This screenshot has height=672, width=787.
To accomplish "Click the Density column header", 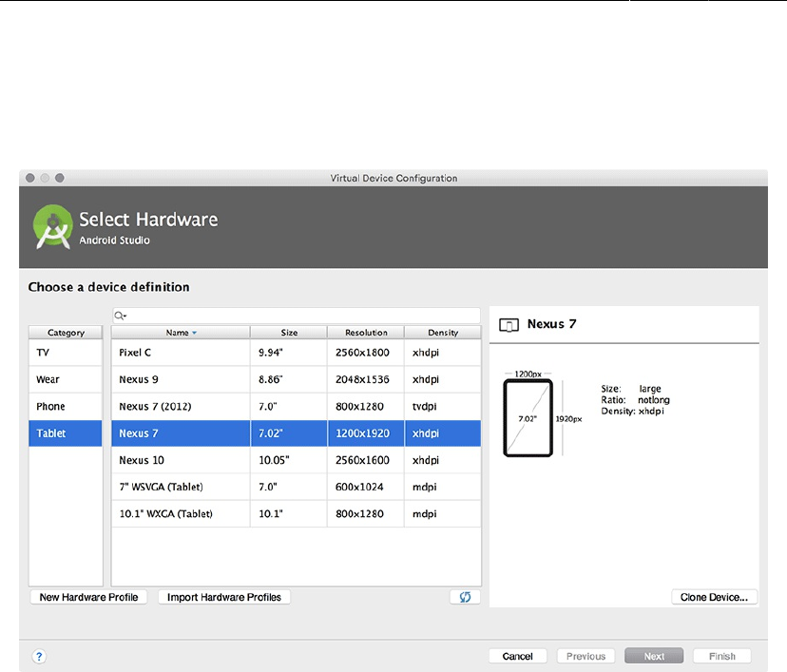I will 443,333.
